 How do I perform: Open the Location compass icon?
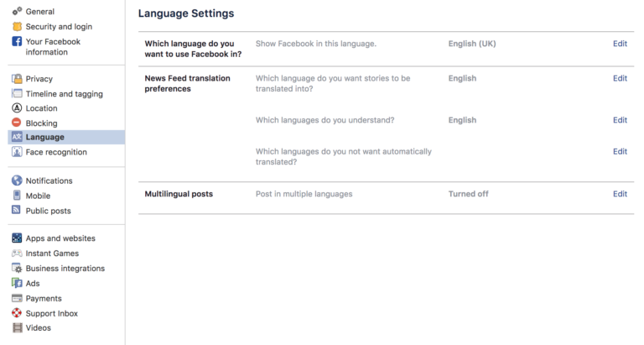point(17,108)
